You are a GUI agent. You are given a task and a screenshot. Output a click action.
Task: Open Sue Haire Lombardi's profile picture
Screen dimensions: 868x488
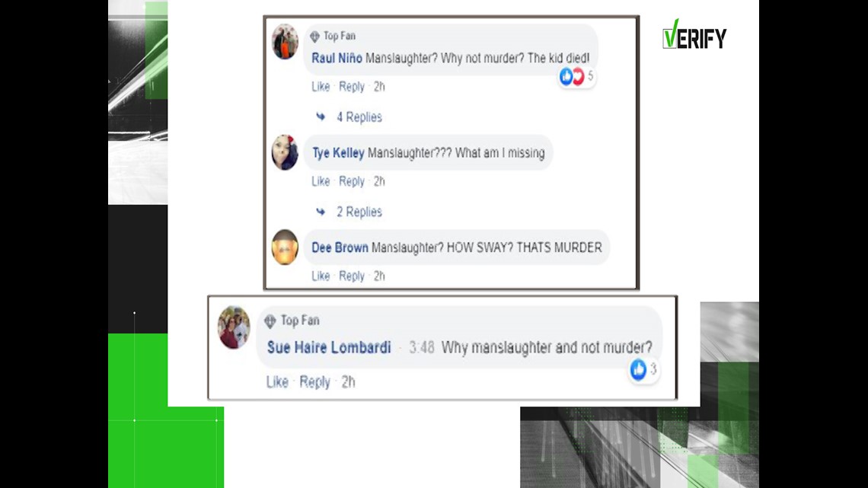pyautogui.click(x=234, y=327)
